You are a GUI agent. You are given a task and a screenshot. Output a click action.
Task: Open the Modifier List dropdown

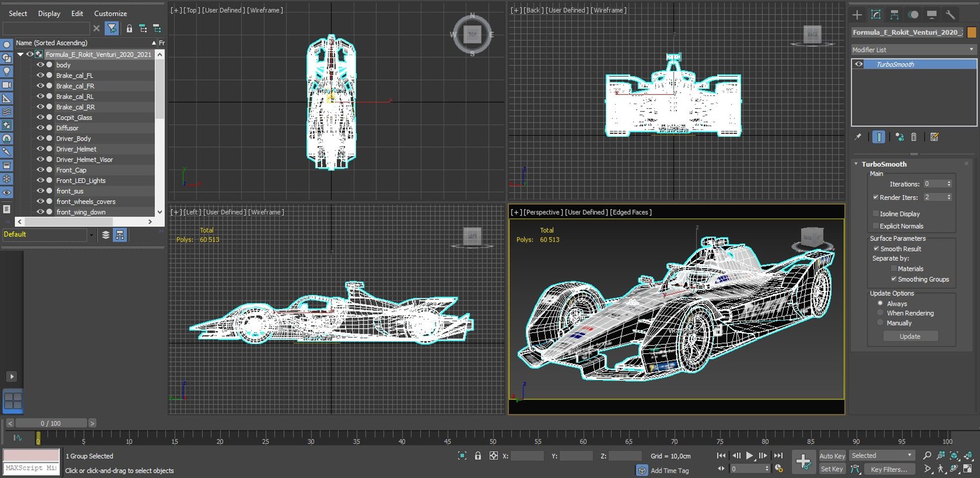[x=914, y=50]
